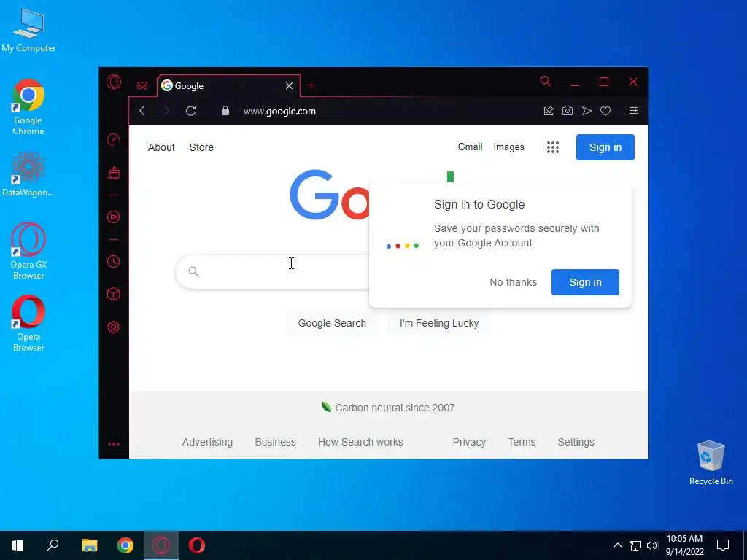
Task: Open GX Corner gamepad icon
Action: pyautogui.click(x=142, y=86)
